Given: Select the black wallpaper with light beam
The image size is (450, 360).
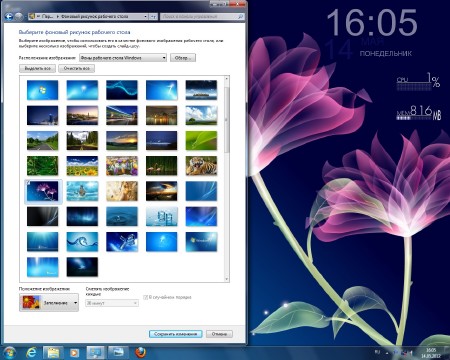Looking at the screenshot, I should click(42, 216).
